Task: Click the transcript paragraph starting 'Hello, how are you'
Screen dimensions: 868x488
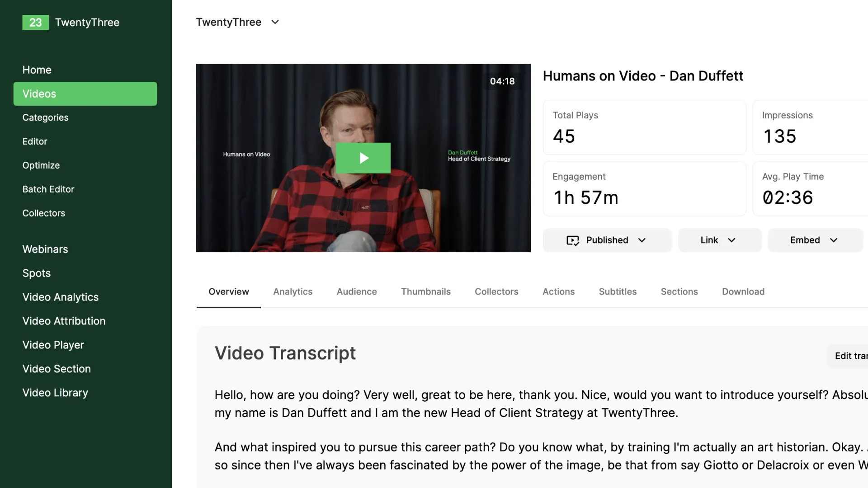Action: [541, 404]
